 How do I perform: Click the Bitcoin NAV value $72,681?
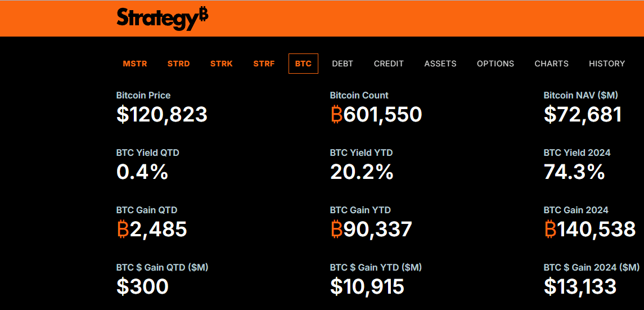(x=583, y=115)
